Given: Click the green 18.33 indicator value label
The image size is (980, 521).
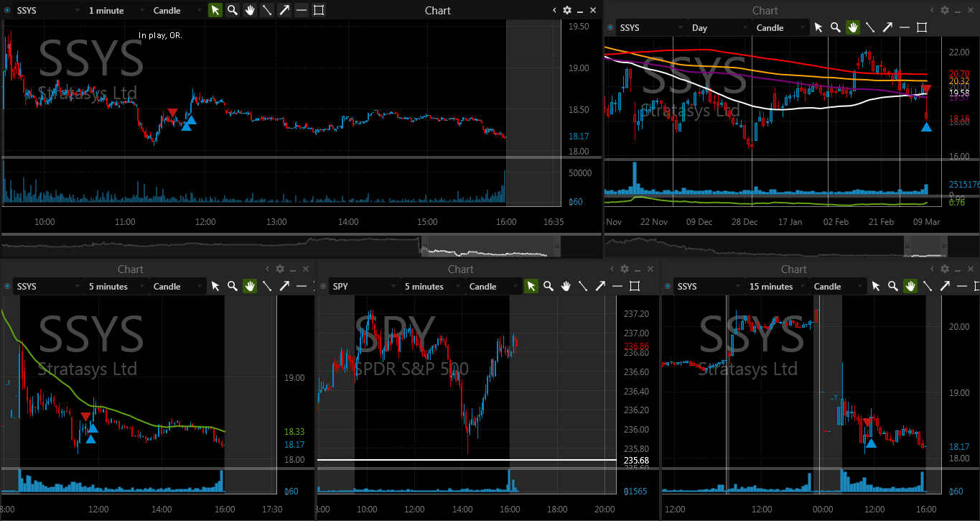Looking at the screenshot, I should point(294,432).
